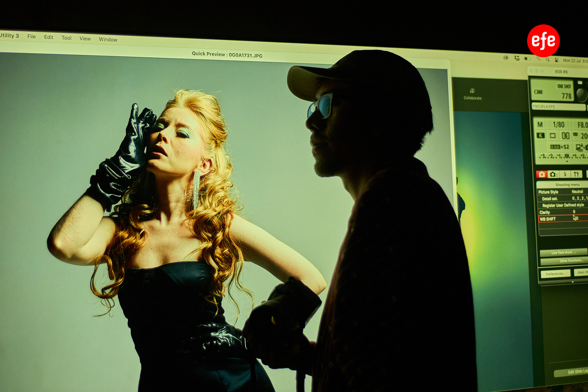Toggle the ONE SHOT autofocus mode
Viewport: 588px width, 392px height.
click(x=563, y=86)
